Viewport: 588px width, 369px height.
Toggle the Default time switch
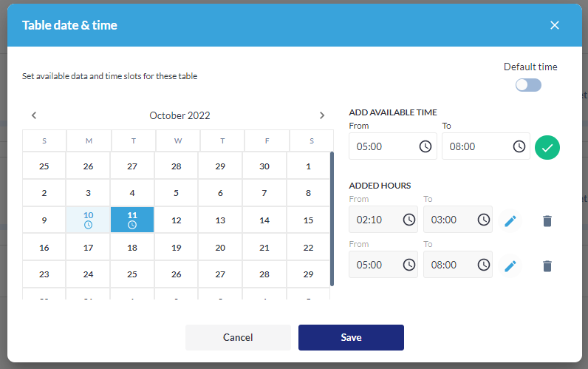[x=529, y=85]
